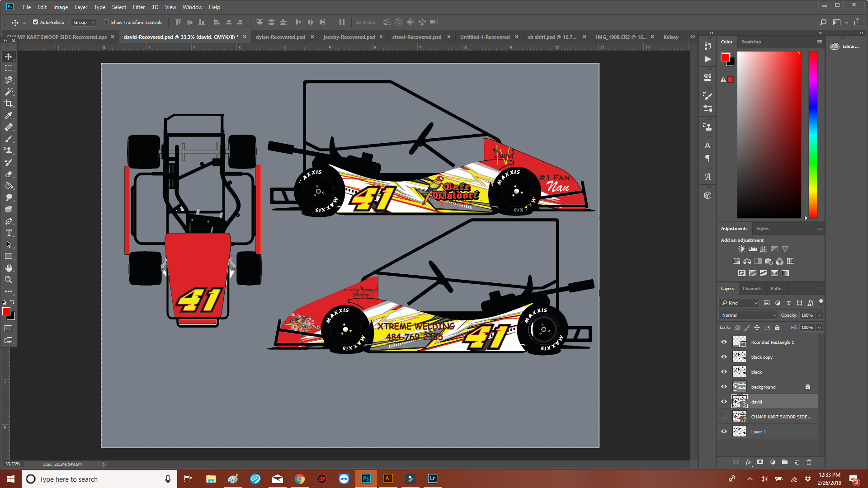Screen dimensions: 868x488
Task: Open Illustrator from the Windows taskbar
Action: [388, 479]
